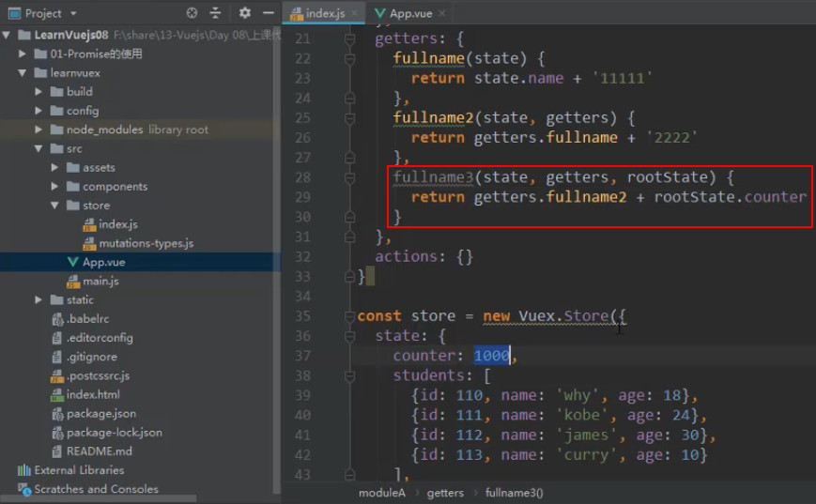Click the index.html file icon
Viewport: 816px width, 504px height.
(x=57, y=395)
